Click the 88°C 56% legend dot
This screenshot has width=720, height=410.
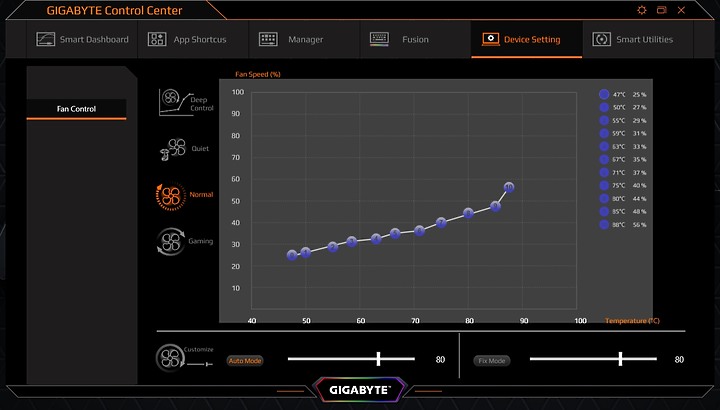point(604,225)
